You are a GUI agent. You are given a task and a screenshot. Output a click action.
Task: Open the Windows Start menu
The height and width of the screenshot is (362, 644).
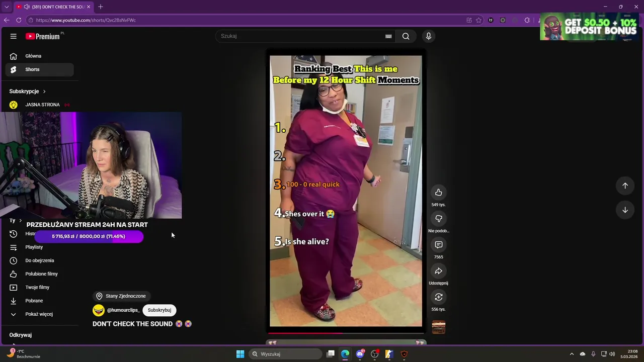[x=240, y=354]
